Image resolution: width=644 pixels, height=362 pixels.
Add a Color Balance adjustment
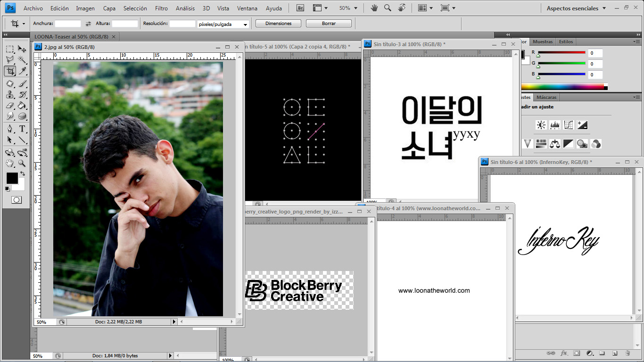[555, 144]
